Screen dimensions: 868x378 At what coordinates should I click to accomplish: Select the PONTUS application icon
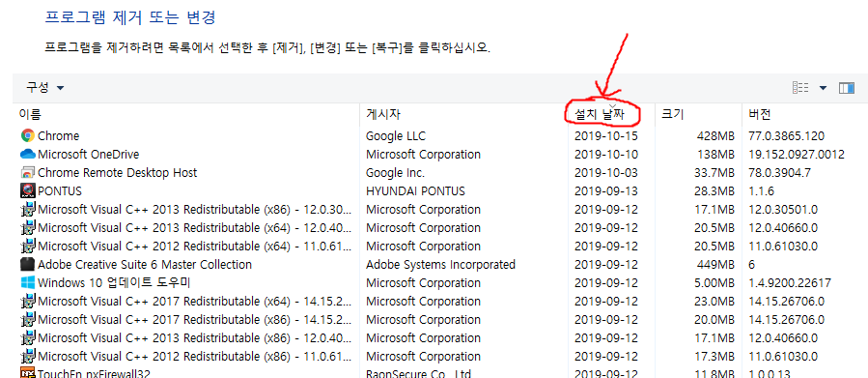click(x=28, y=190)
